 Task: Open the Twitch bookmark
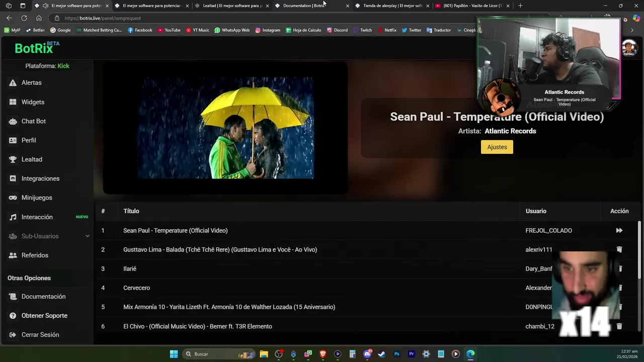coord(363,30)
